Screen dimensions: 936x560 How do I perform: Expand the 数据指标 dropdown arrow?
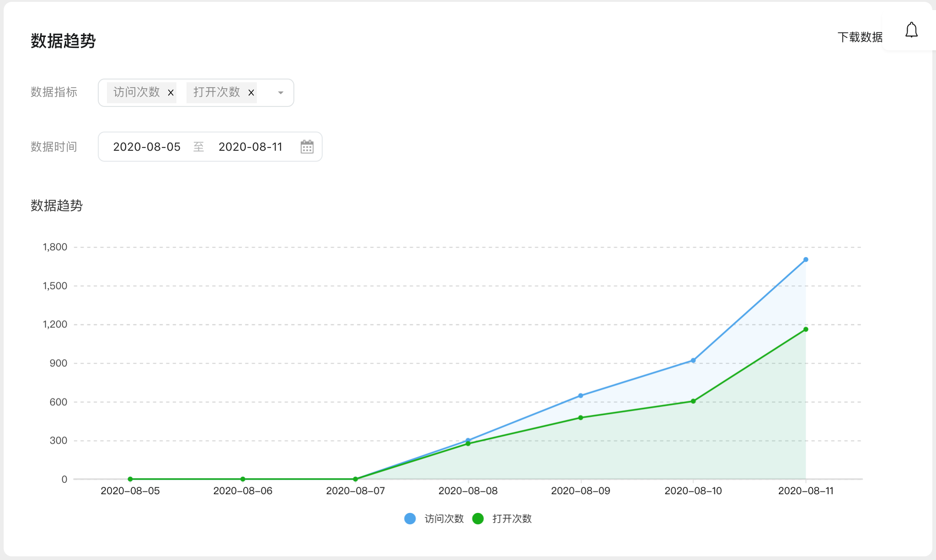281,93
